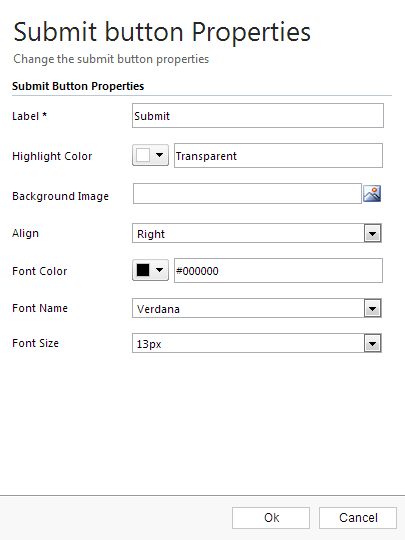Click the Submit Button Properties section header
This screenshot has width=405, height=540.
click(78, 86)
